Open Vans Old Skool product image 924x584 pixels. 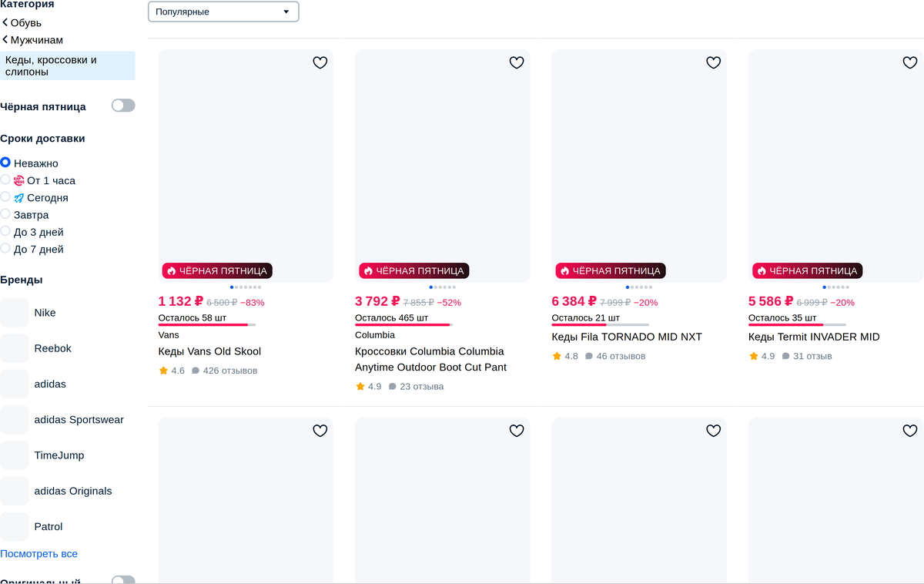coord(246,166)
